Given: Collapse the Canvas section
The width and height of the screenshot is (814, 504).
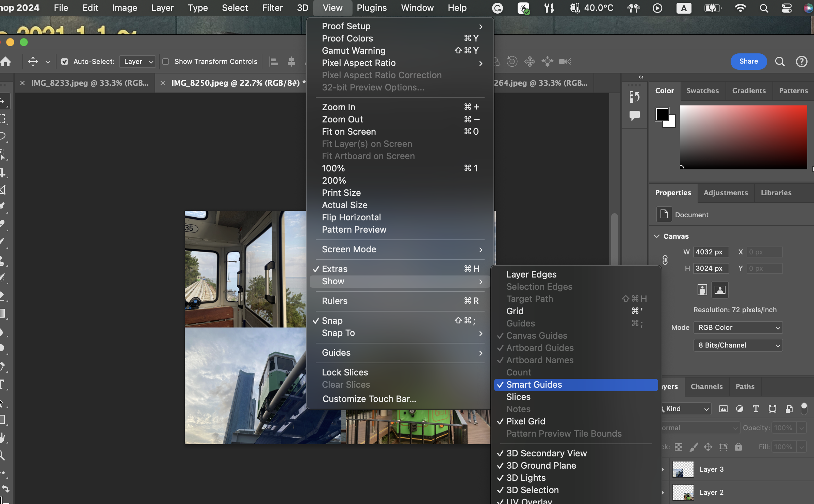Looking at the screenshot, I should pyautogui.click(x=657, y=236).
